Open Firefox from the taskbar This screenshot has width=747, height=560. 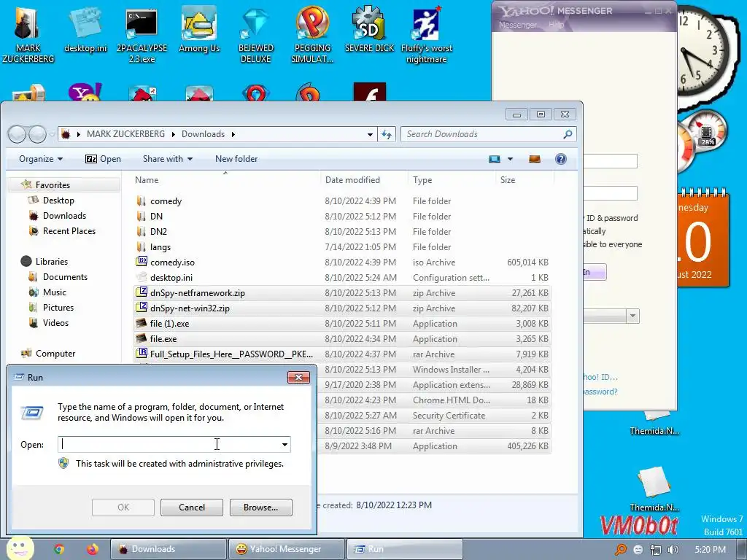click(x=93, y=549)
